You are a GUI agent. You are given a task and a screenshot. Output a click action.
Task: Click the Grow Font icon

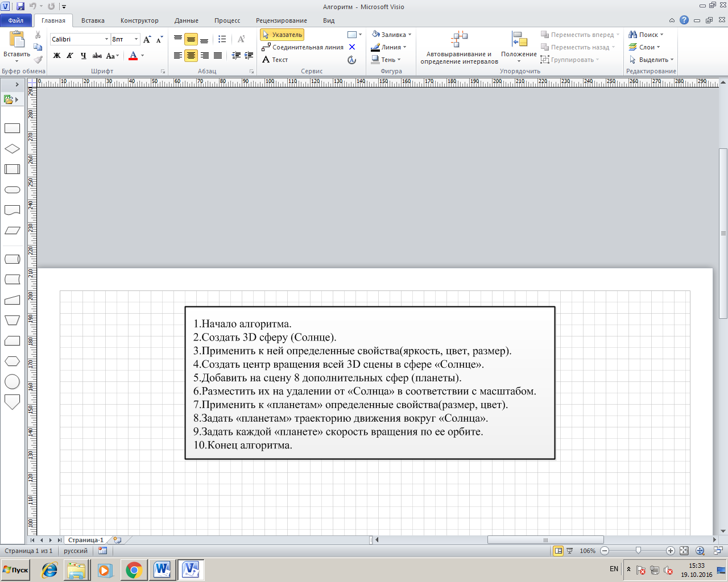pos(147,39)
